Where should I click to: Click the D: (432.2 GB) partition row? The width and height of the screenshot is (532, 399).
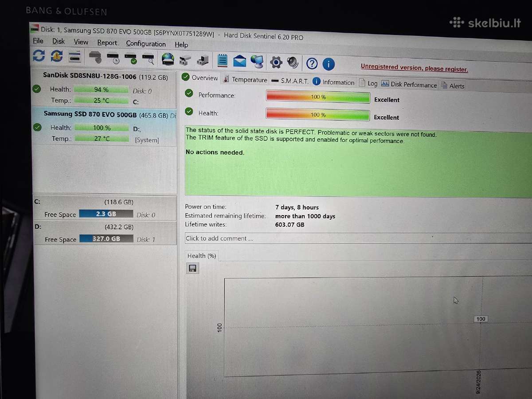[106, 233]
